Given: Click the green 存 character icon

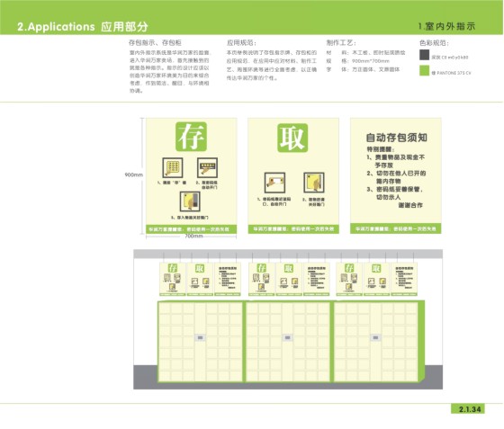Looking at the screenshot, I should tap(191, 137).
